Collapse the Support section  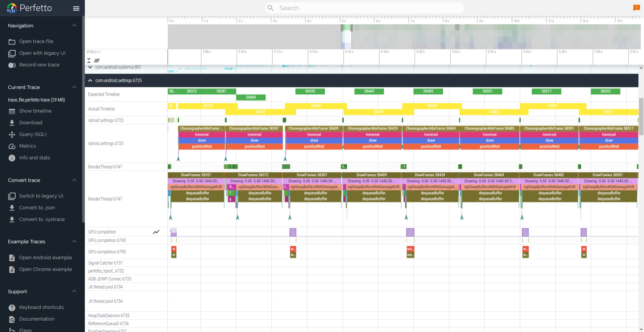click(x=74, y=291)
